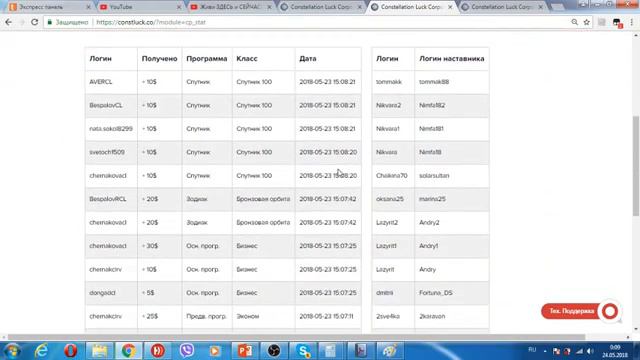Click the red circle support chat icon
Image resolution: width=640 pixels, height=360 pixels.
pos(610,311)
